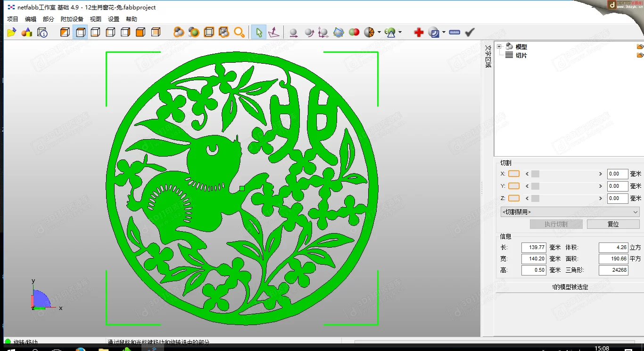Select 模型 in the parts tree

click(521, 47)
